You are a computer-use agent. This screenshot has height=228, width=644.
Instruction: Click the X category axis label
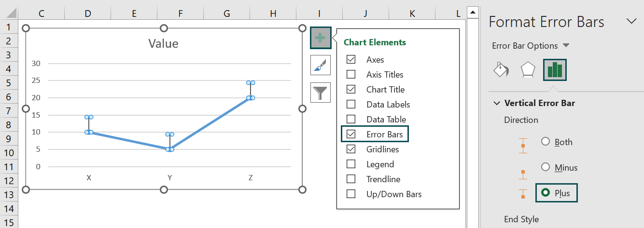(89, 178)
